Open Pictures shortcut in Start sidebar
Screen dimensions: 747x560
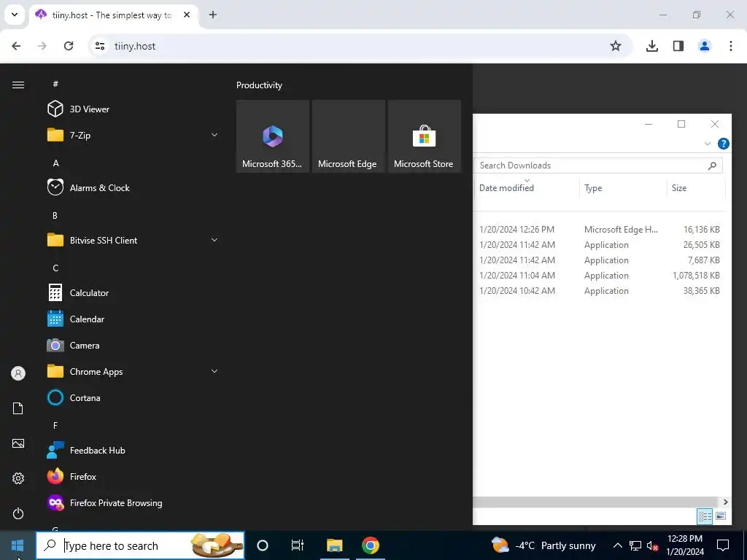[18, 443]
